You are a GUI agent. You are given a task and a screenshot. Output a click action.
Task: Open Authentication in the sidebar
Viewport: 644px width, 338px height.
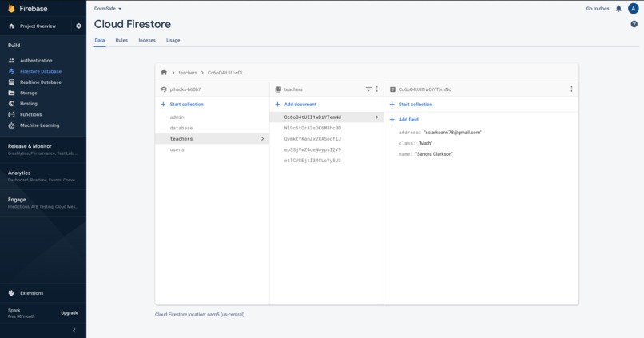[36, 61]
